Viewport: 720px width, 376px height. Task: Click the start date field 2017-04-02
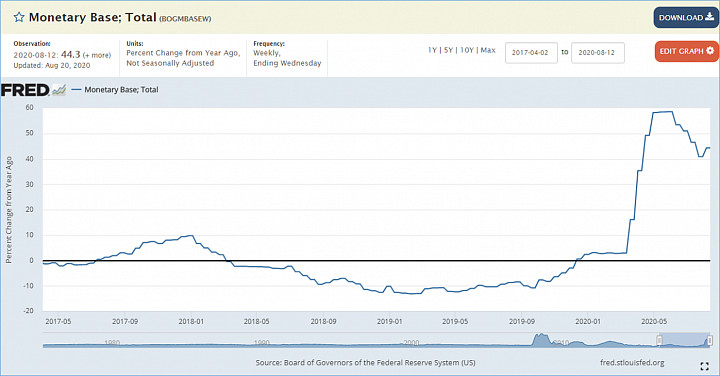click(531, 53)
